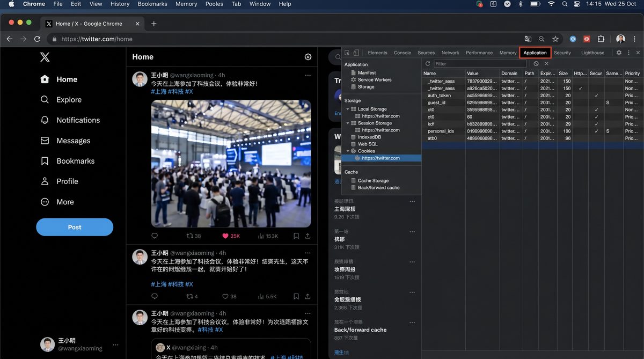644x359 pixels.
Task: Collapse the Session Storage tree node
Action: click(348, 123)
